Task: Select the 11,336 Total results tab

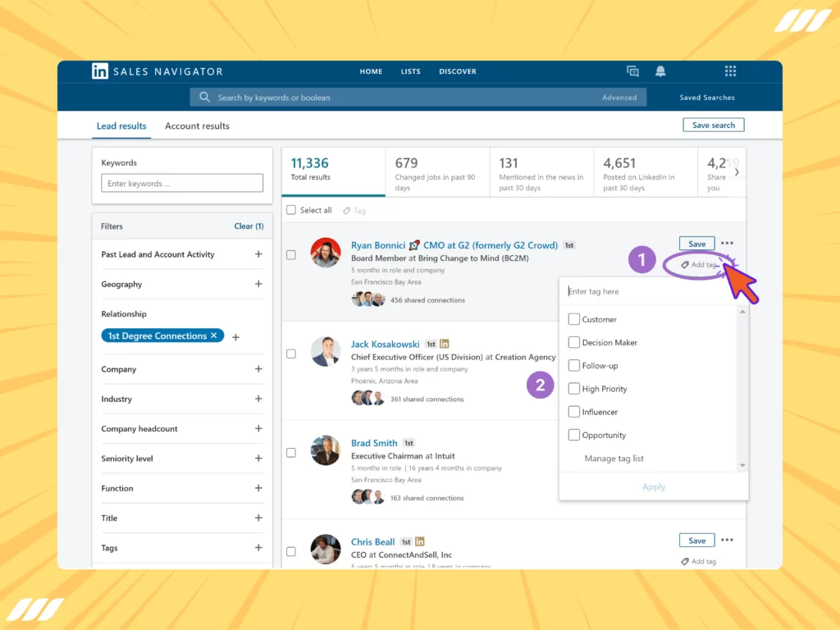Action: [x=333, y=172]
